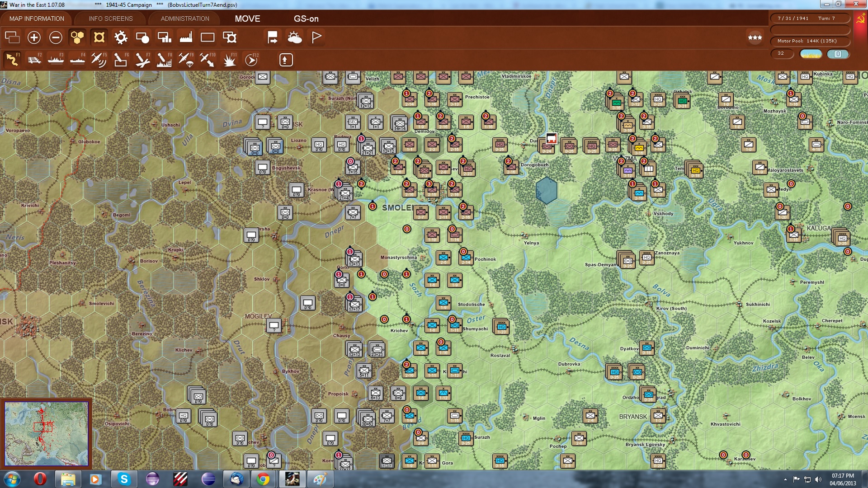
Task: Click the overlapping windows icon
Action: click(12, 37)
